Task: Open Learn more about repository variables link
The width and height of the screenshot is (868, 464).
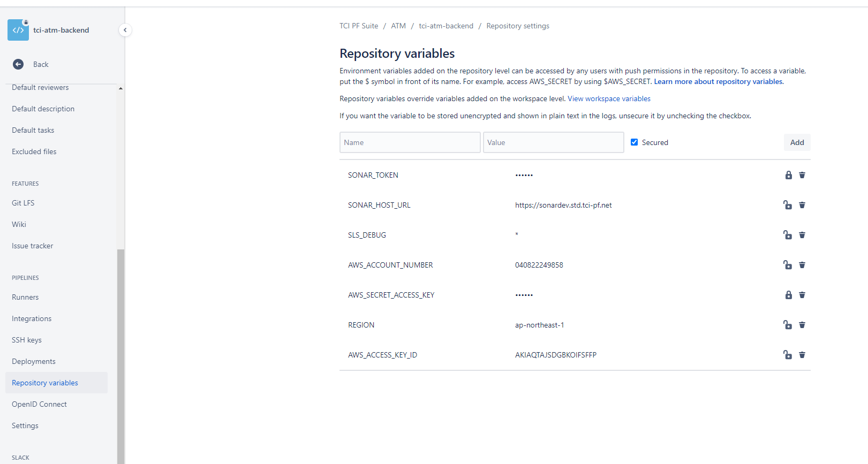Action: click(x=718, y=81)
